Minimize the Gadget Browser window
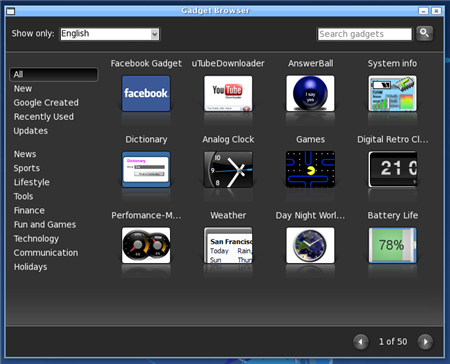The image size is (450, 364). coord(423,11)
